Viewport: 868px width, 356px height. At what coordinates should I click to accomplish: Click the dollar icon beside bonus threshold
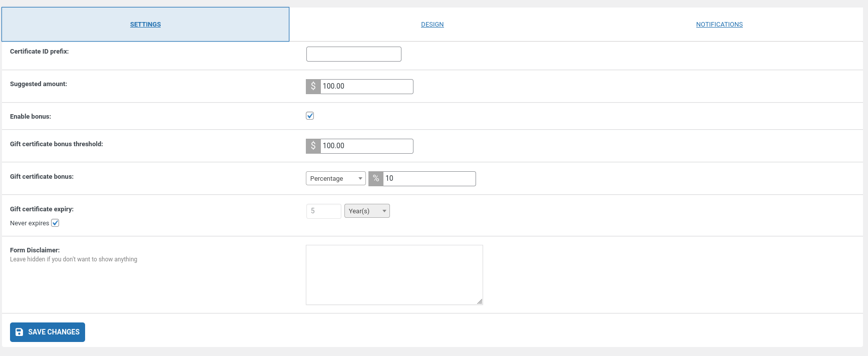coord(313,146)
